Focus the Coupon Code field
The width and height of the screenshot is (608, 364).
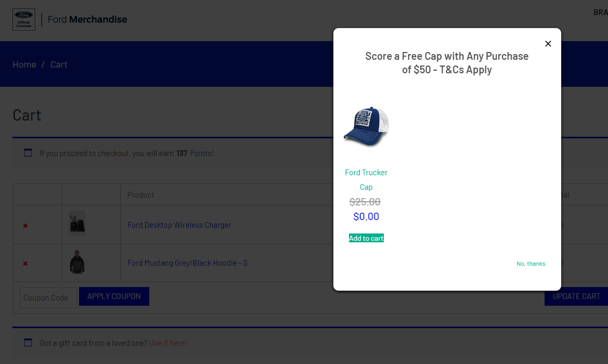pyautogui.click(x=48, y=298)
